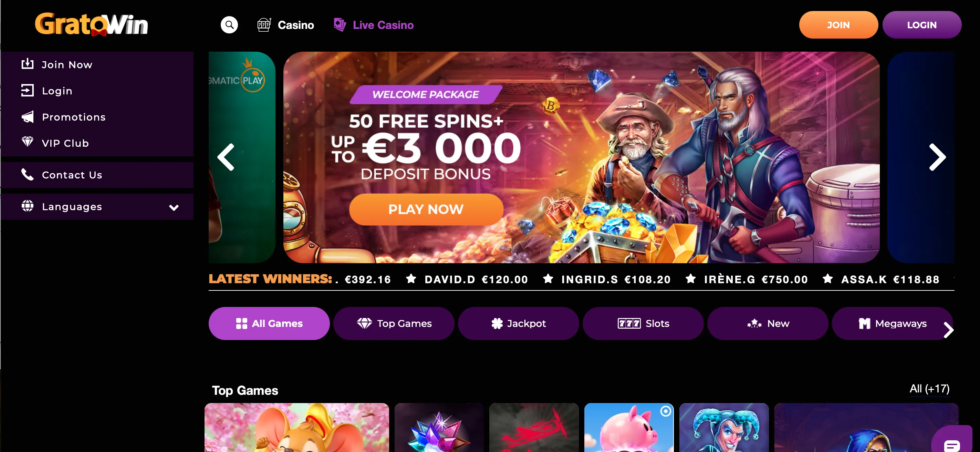This screenshot has height=452, width=980.
Task: Click the Join Now sidebar icon
Action: 28,64
